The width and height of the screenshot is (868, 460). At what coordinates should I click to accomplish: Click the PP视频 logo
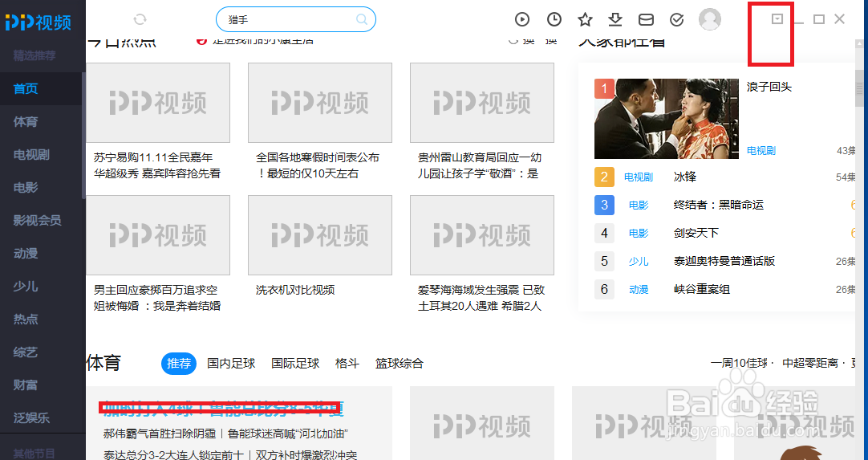(x=39, y=22)
